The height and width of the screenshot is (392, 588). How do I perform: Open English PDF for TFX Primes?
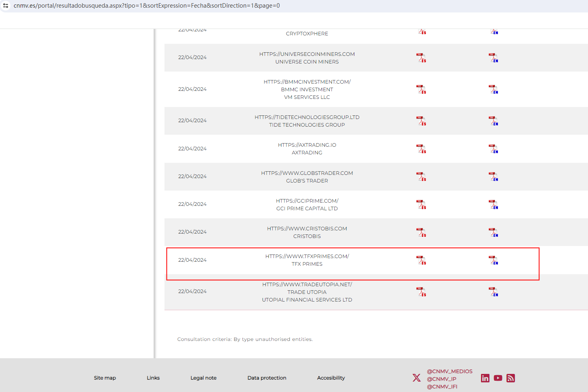(x=493, y=260)
